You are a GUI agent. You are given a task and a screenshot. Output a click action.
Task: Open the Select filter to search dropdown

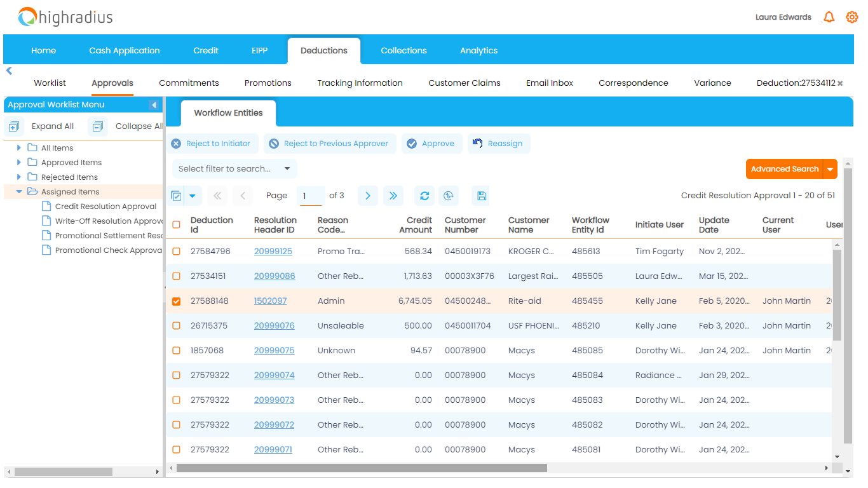point(233,169)
